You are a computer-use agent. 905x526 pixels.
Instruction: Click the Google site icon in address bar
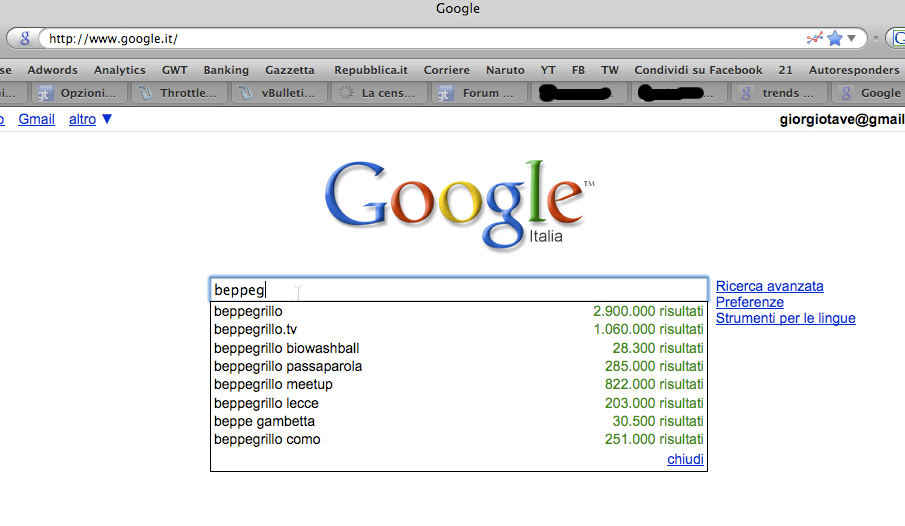(24, 39)
